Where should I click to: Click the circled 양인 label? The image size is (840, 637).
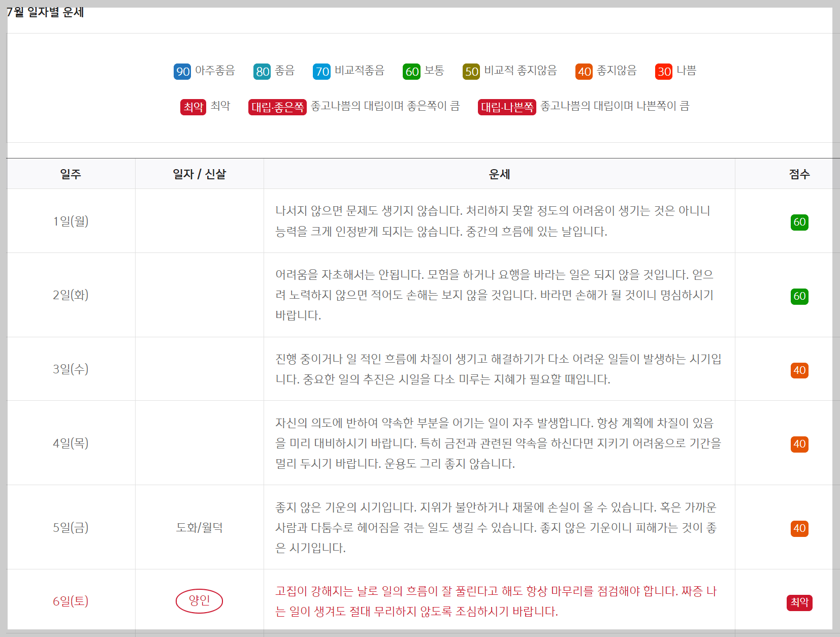coord(199,601)
